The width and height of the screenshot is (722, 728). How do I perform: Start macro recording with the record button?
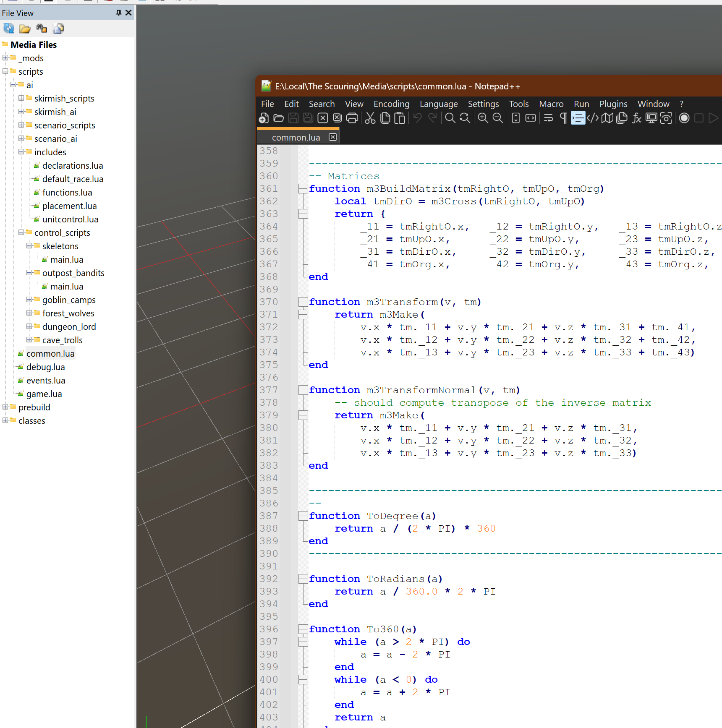(x=684, y=118)
